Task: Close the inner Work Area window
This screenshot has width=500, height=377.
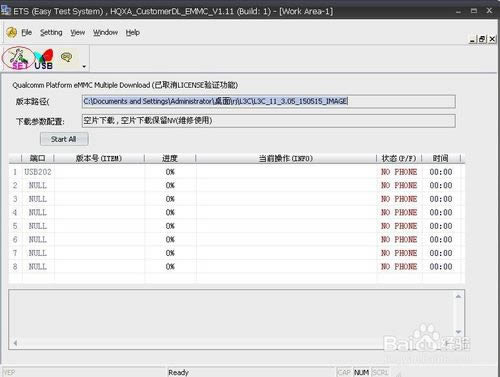Action: click(492, 39)
